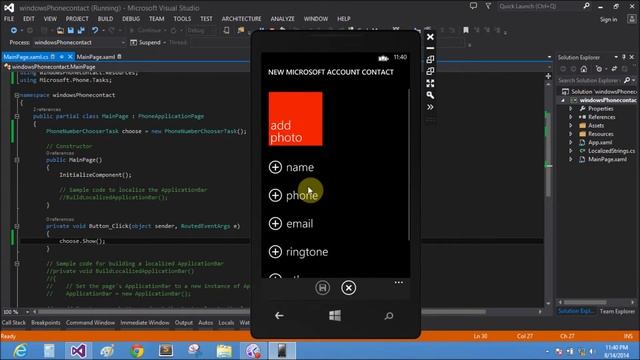The width and height of the screenshot is (640, 360).
Task: Tap the emulator Back arrow button
Action: click(279, 316)
